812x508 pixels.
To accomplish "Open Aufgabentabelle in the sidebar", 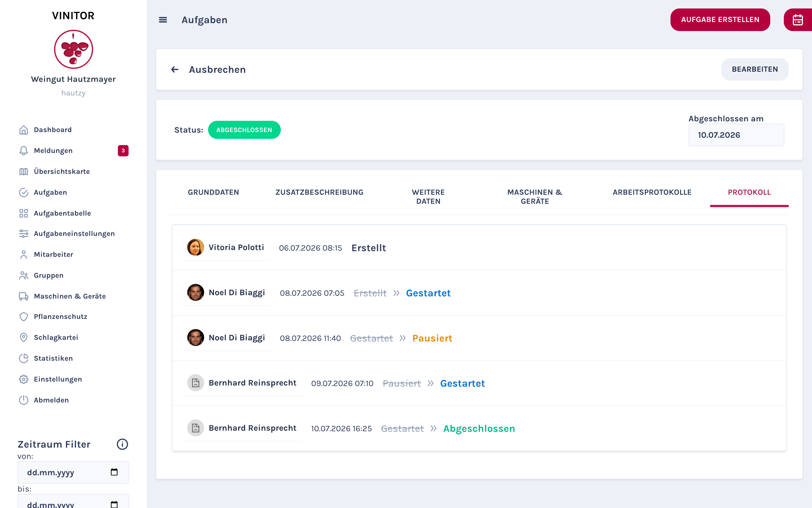I will (62, 213).
